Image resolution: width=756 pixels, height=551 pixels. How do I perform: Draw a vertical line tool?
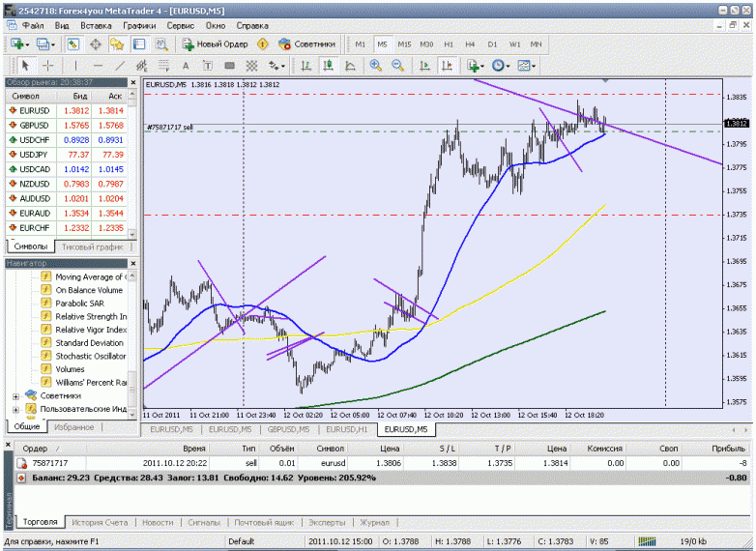[x=74, y=66]
